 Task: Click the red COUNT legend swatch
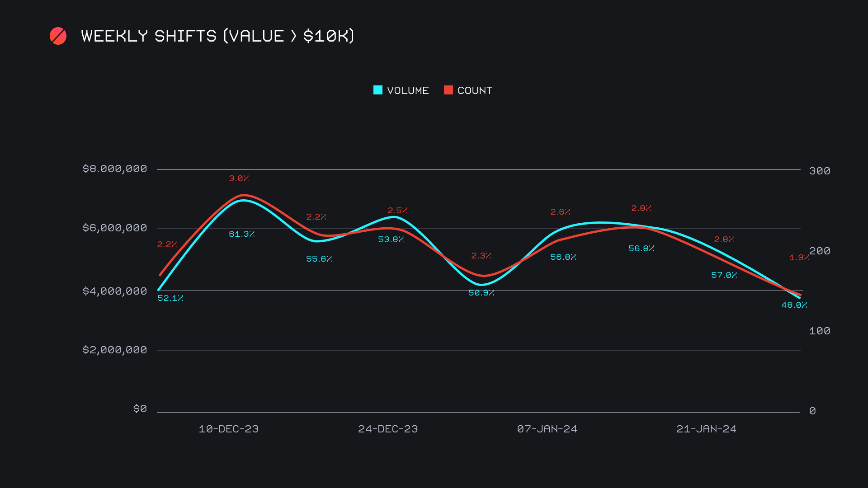[448, 90]
